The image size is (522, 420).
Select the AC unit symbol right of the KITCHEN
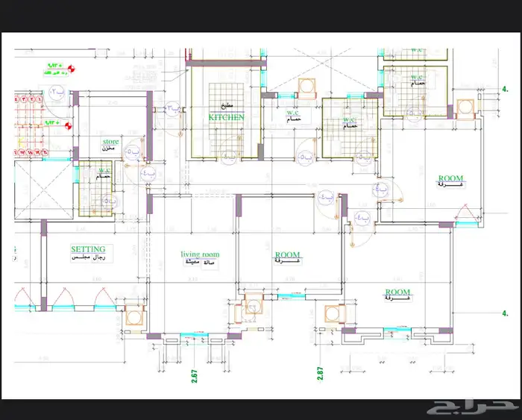click(x=306, y=88)
